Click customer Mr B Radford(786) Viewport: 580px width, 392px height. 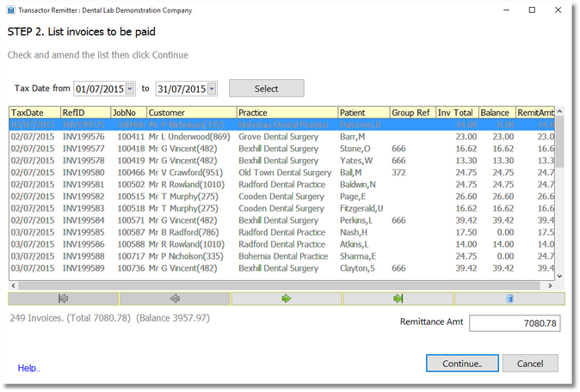point(184,232)
